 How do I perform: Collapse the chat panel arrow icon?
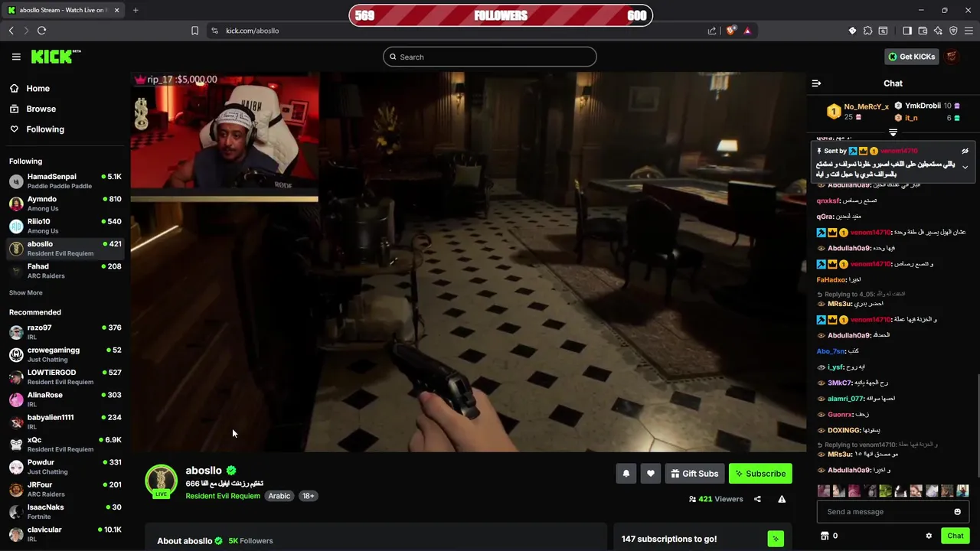tap(816, 83)
